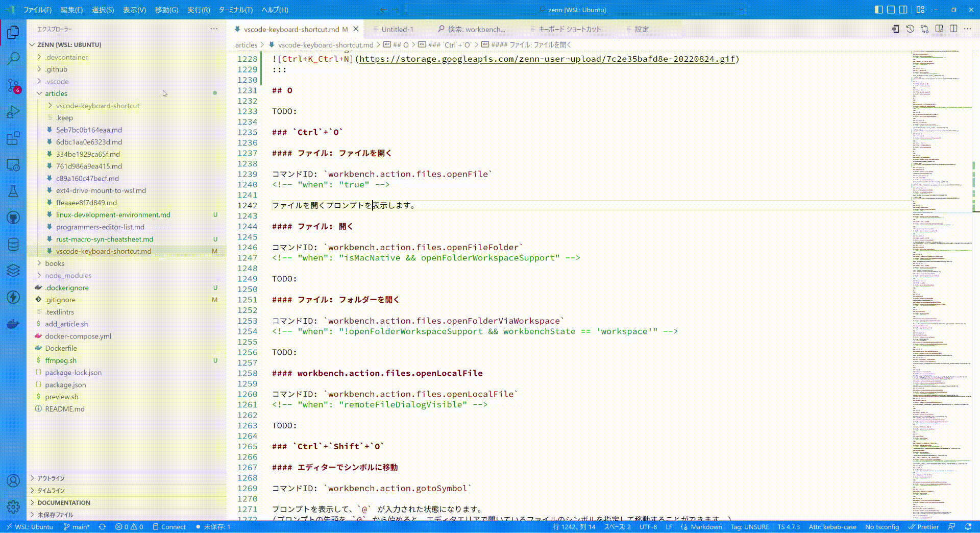The width and height of the screenshot is (980, 533).
Task: Toggle Primary Side Bar visibility
Action: point(879,10)
